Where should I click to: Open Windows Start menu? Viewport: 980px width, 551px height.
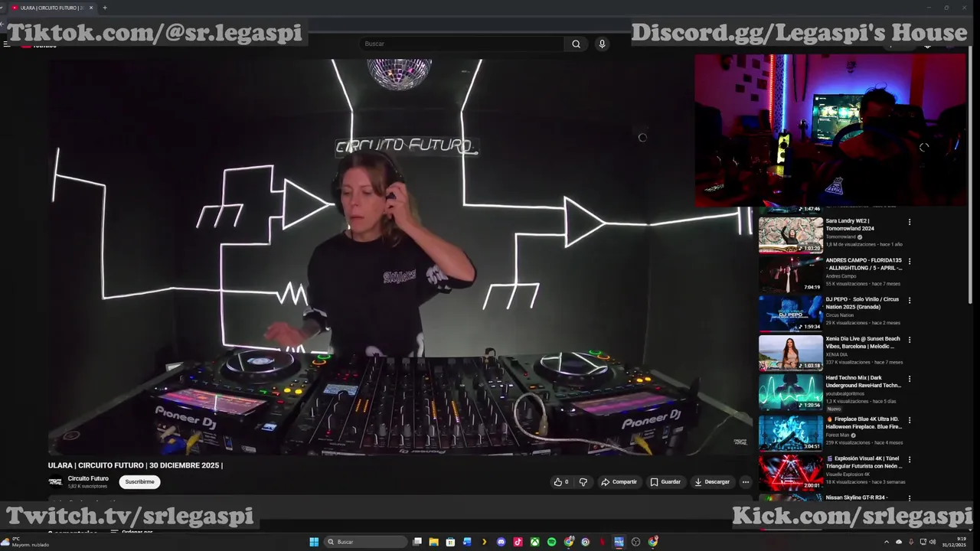[x=314, y=542]
